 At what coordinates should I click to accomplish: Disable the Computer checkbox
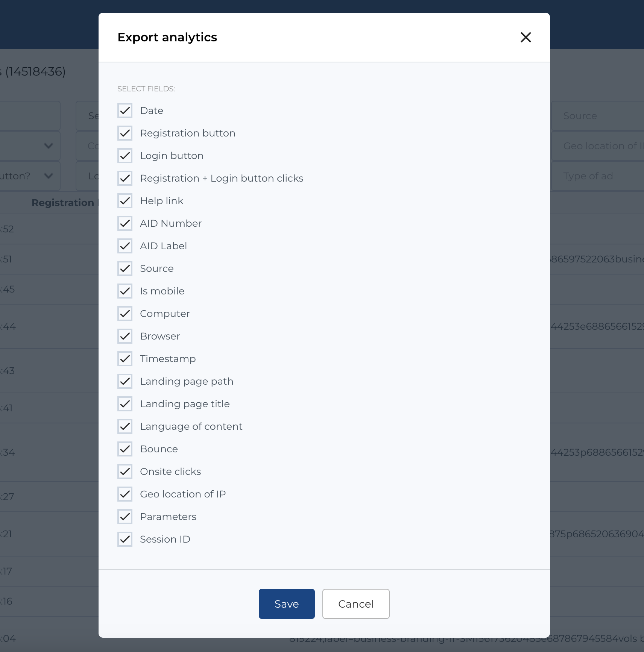click(x=125, y=313)
